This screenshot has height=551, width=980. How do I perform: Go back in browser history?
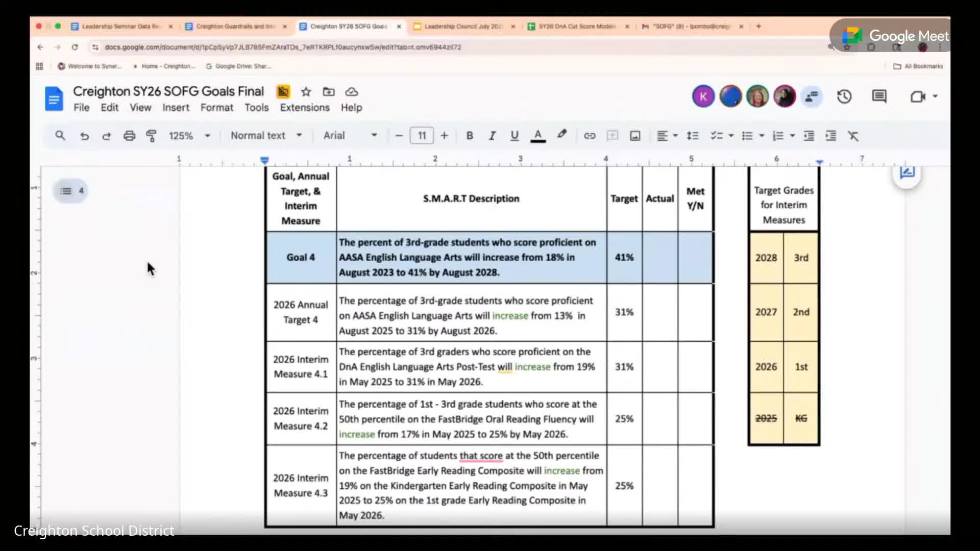(x=40, y=47)
